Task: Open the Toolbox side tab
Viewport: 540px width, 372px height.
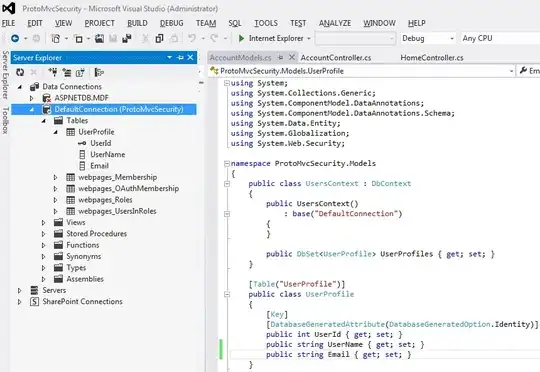Action: pos(5,120)
